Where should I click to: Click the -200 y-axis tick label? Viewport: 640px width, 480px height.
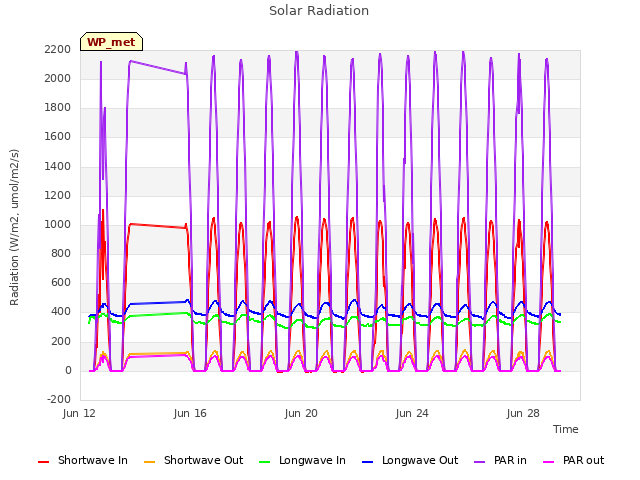click(x=59, y=400)
